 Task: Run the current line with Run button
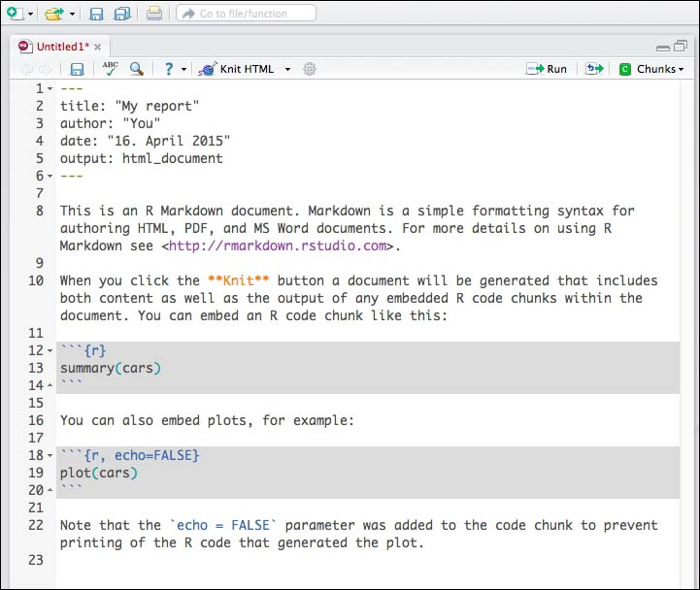(x=547, y=69)
